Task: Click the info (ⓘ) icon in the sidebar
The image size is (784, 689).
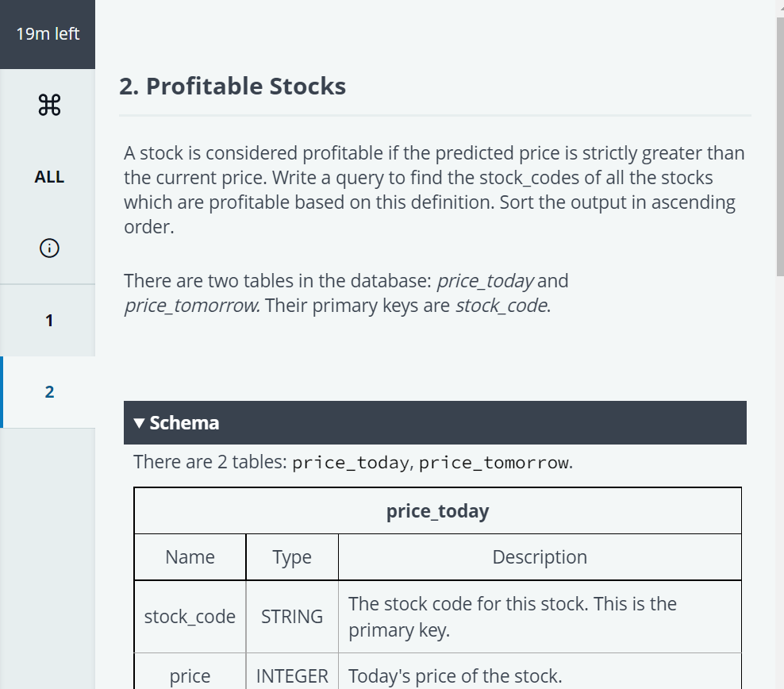Action: 48,248
